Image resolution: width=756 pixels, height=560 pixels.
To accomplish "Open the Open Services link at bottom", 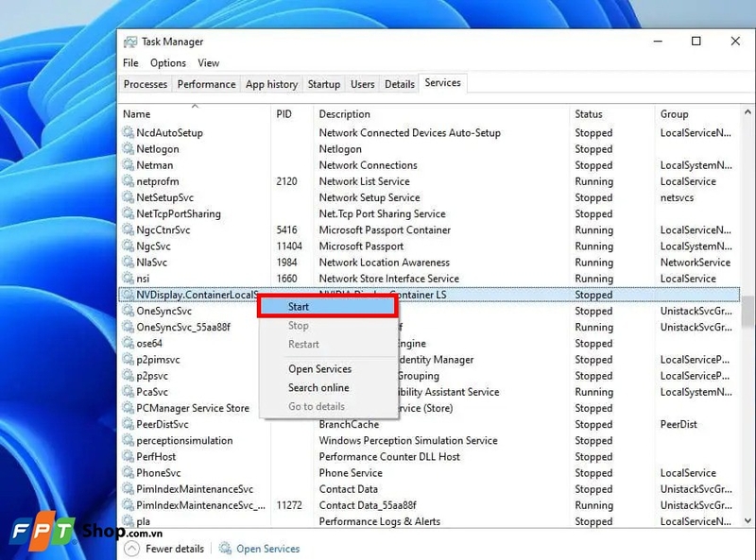I will pos(267,549).
